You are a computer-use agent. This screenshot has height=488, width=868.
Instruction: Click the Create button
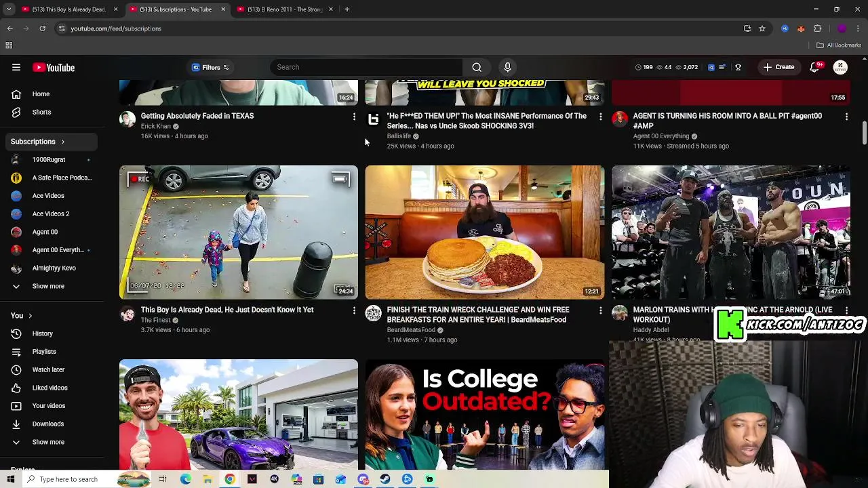coord(778,67)
